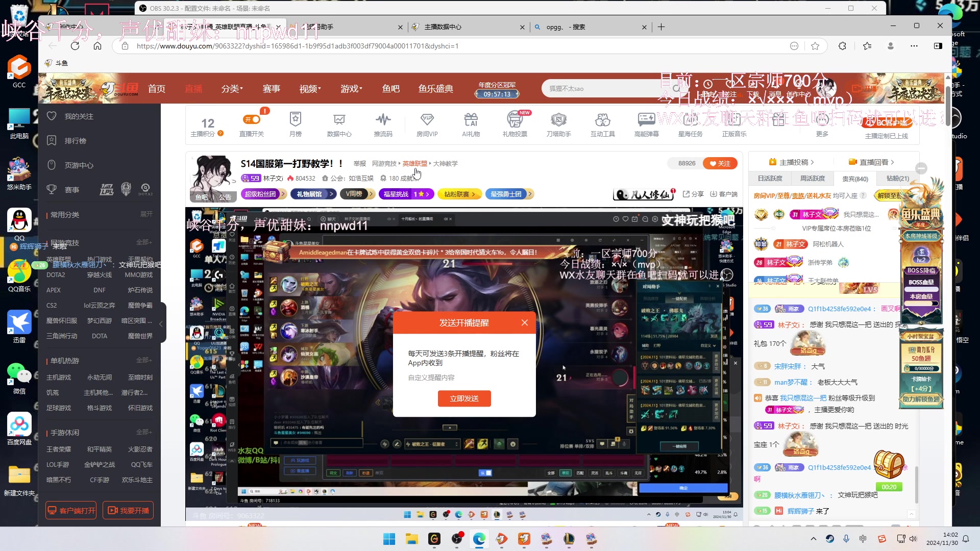Open the 房间VIP icon
This screenshot has width=980, height=551.
(x=427, y=124)
